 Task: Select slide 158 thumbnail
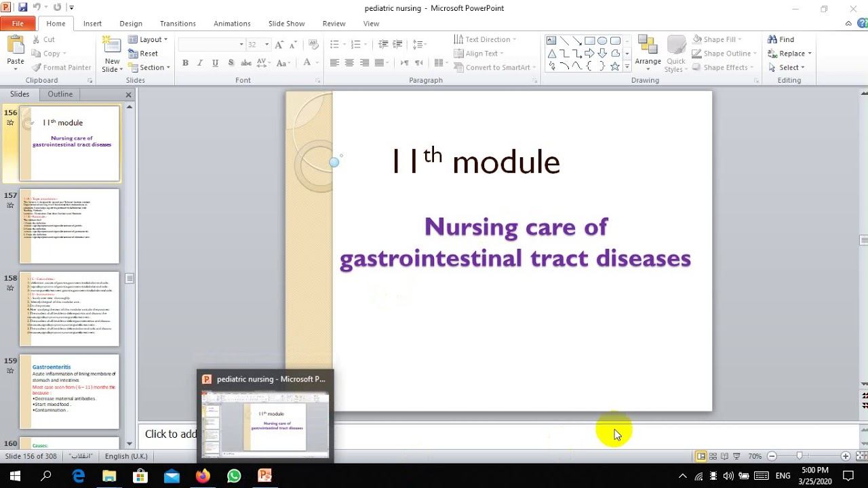[x=69, y=309]
